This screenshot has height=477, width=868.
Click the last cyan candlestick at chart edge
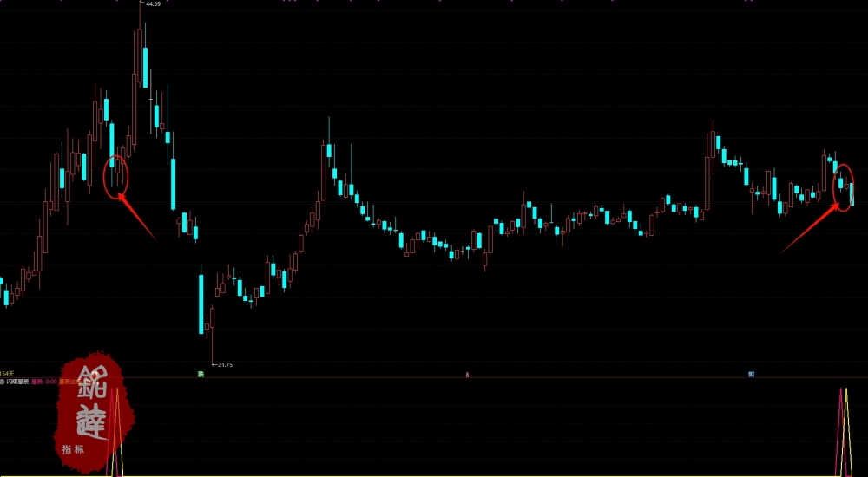(852, 193)
